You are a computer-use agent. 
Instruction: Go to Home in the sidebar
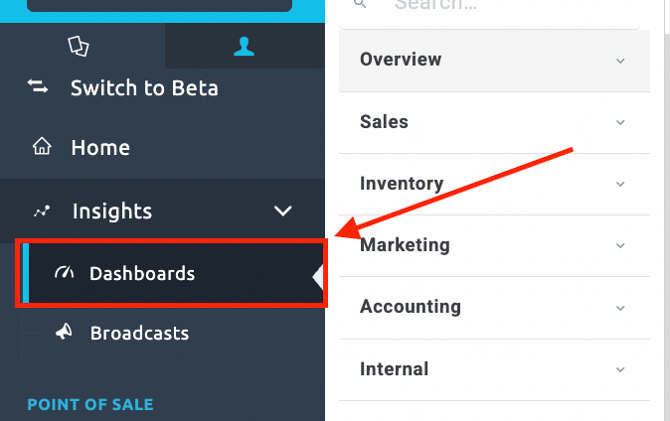100,147
